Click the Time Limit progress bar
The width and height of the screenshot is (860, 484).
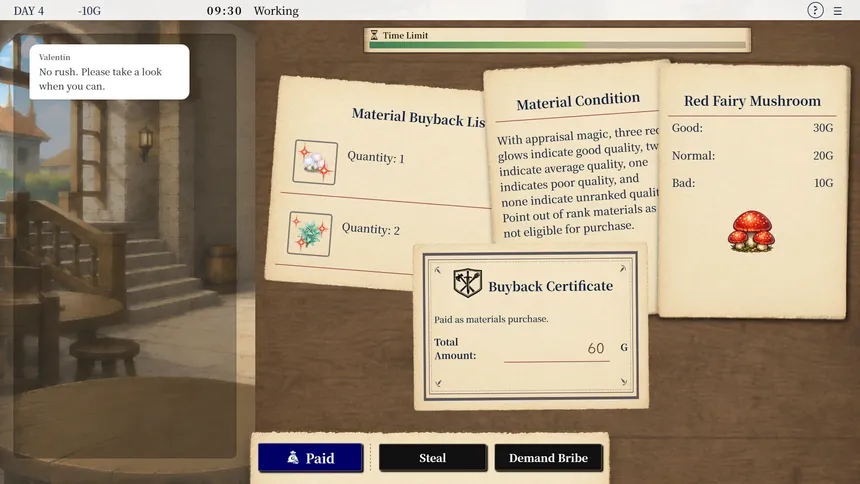557,45
